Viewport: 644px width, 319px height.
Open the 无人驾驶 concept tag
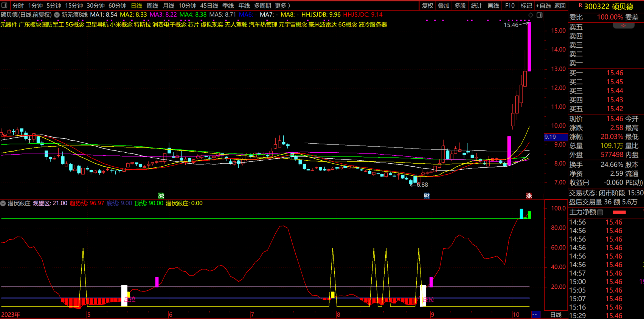pos(236,25)
